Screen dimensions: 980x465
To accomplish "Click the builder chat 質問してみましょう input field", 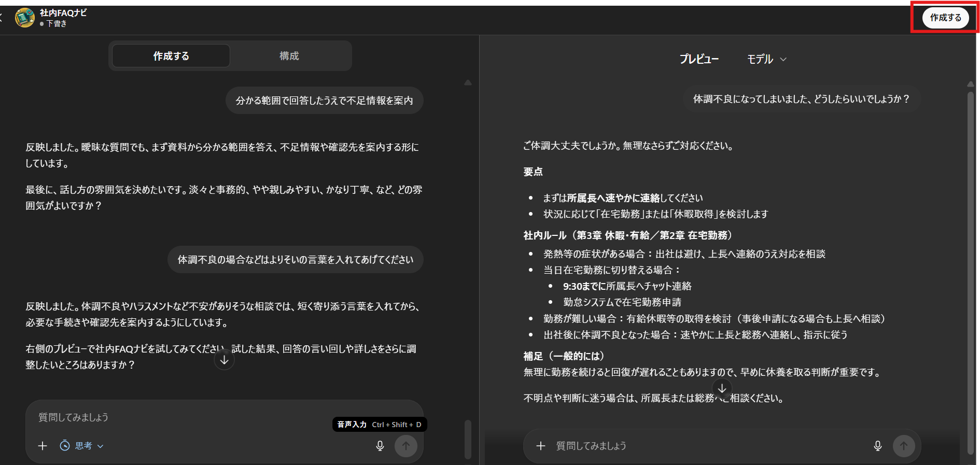I will (x=207, y=418).
